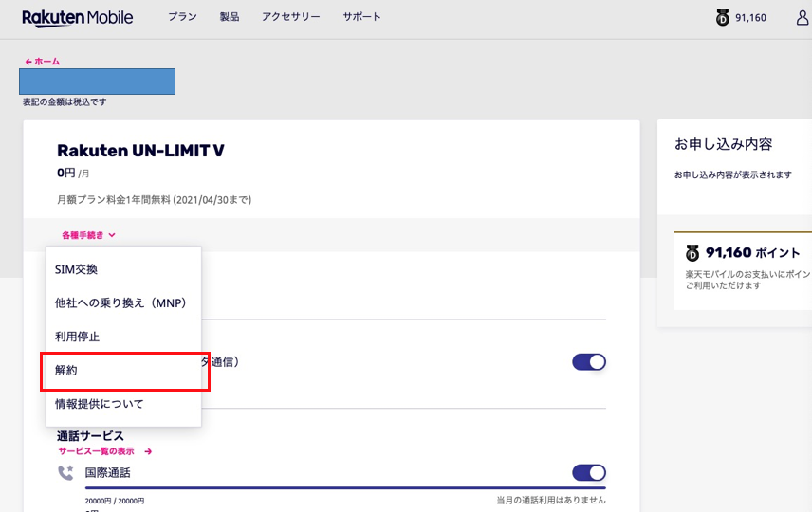
Task: Click arrow next to サービス一覧の表示
Action: tap(148, 451)
